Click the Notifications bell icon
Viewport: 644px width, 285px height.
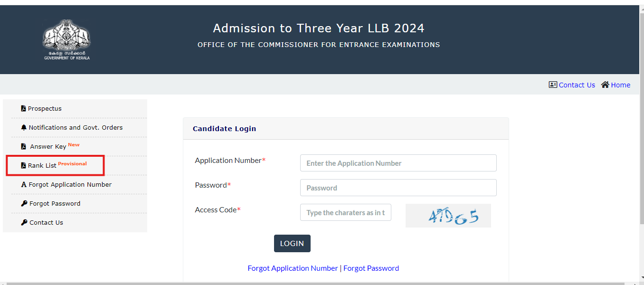coord(24,127)
